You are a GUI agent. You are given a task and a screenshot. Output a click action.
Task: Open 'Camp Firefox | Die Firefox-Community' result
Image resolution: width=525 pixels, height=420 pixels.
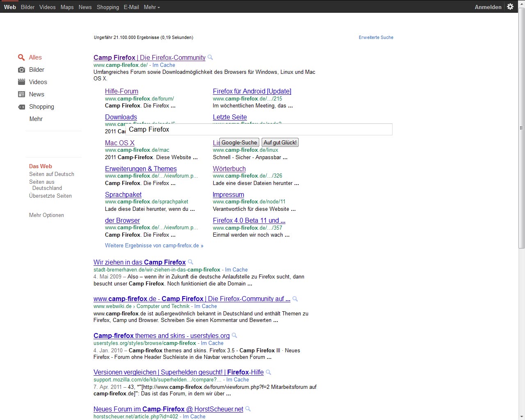(x=149, y=57)
